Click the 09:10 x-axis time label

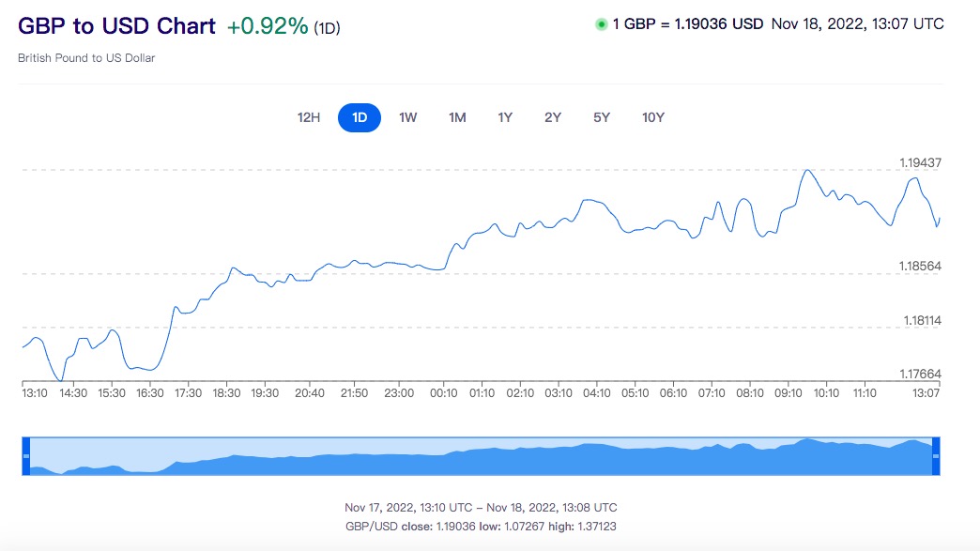coord(788,393)
